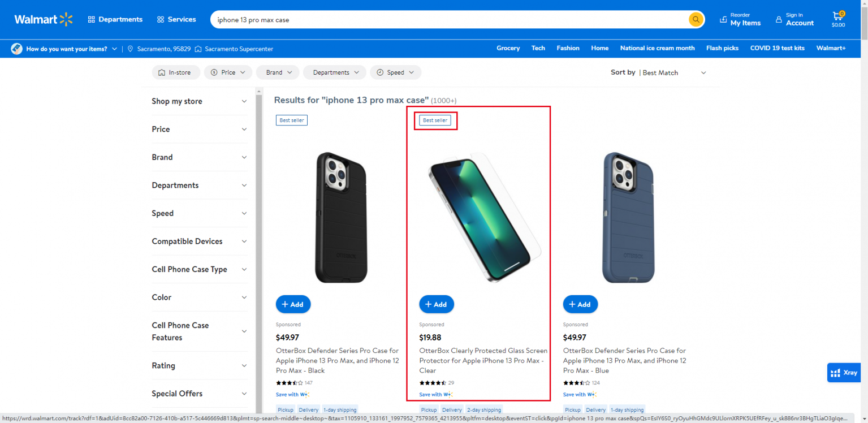Screen dimensions: 868x423
Task: Open the Departments grid icon
Action: [x=92, y=19]
